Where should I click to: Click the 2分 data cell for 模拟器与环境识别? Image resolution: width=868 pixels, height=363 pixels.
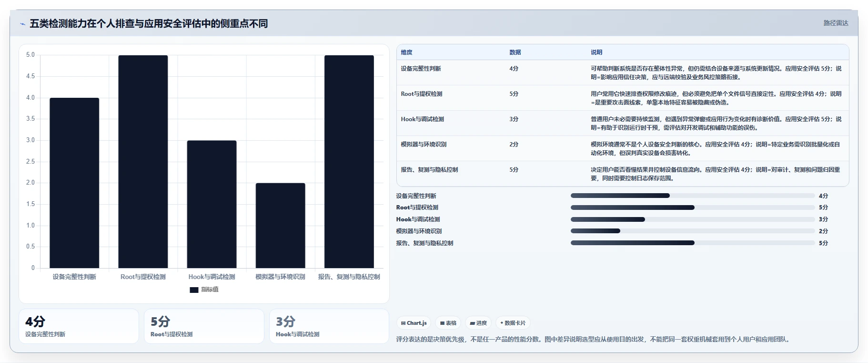(x=514, y=145)
